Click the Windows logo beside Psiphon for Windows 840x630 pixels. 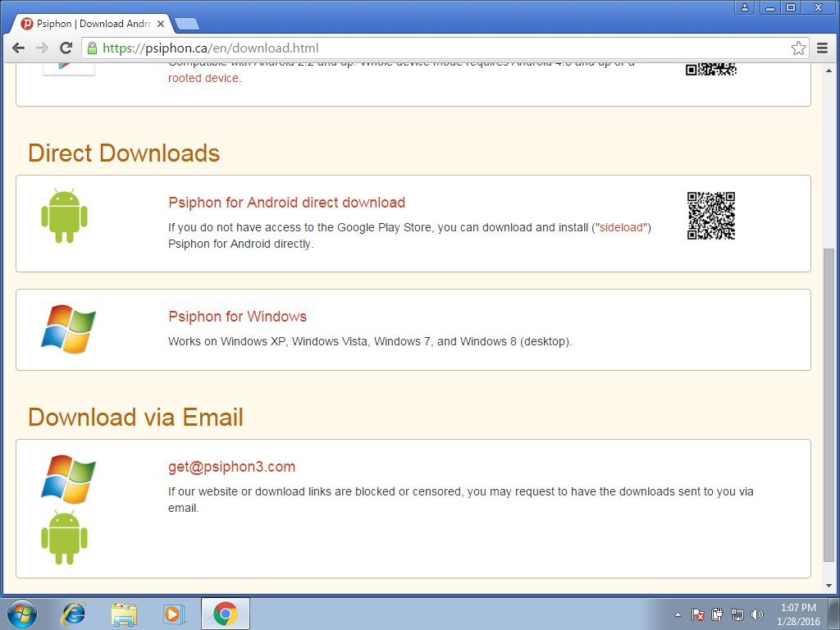[69, 329]
